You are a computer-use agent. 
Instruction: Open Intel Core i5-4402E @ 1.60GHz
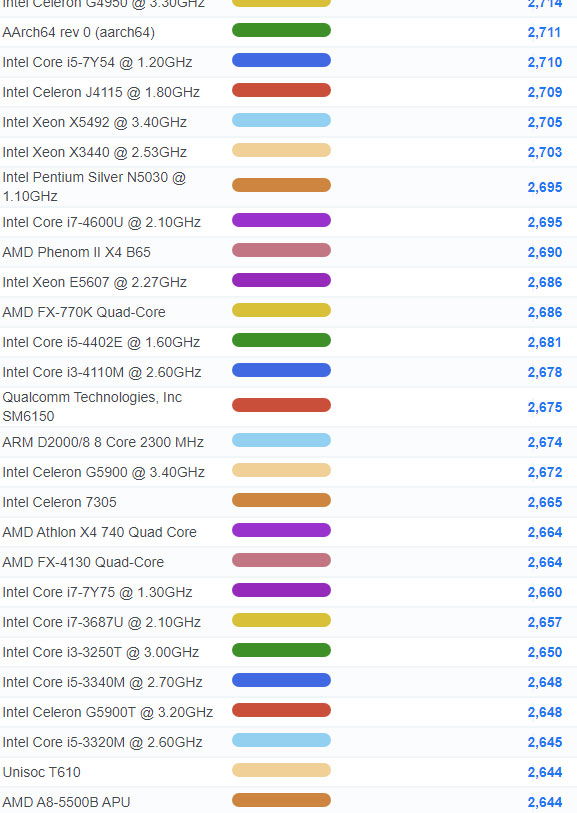101,343
